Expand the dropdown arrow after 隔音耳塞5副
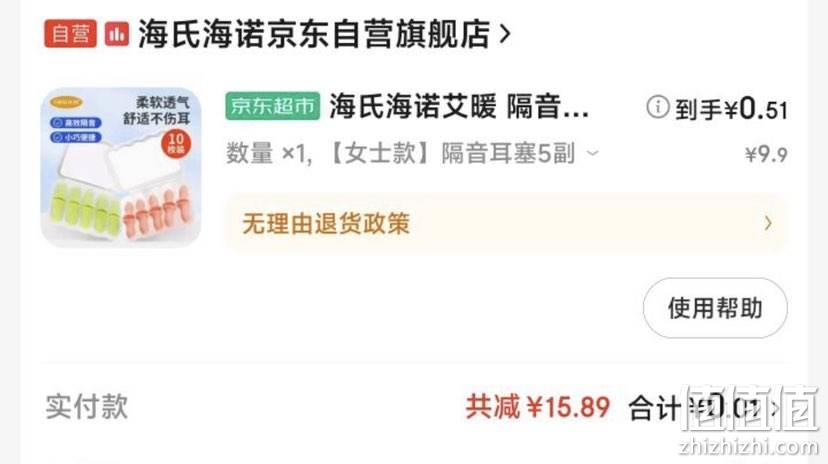The height and width of the screenshot is (464, 828). click(593, 154)
